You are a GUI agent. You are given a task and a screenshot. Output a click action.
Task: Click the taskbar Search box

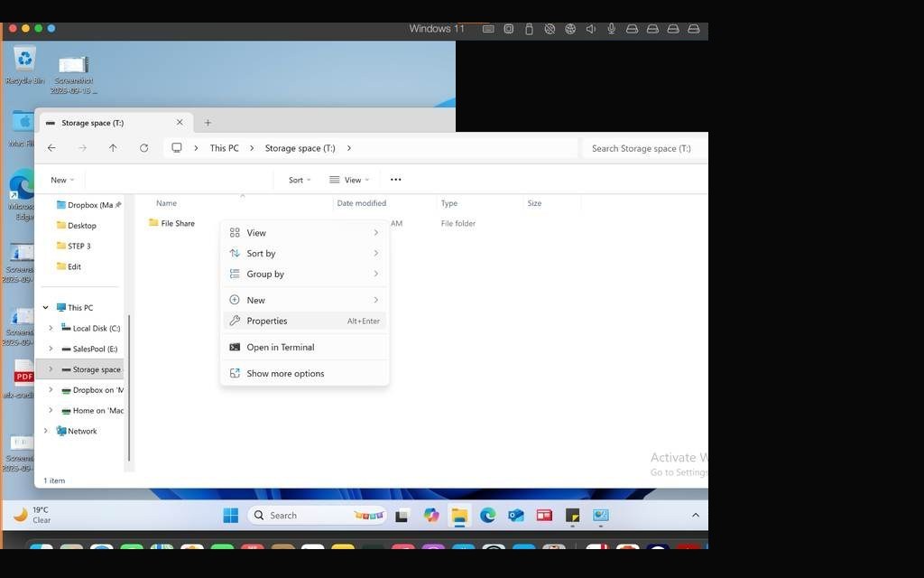[x=318, y=515]
